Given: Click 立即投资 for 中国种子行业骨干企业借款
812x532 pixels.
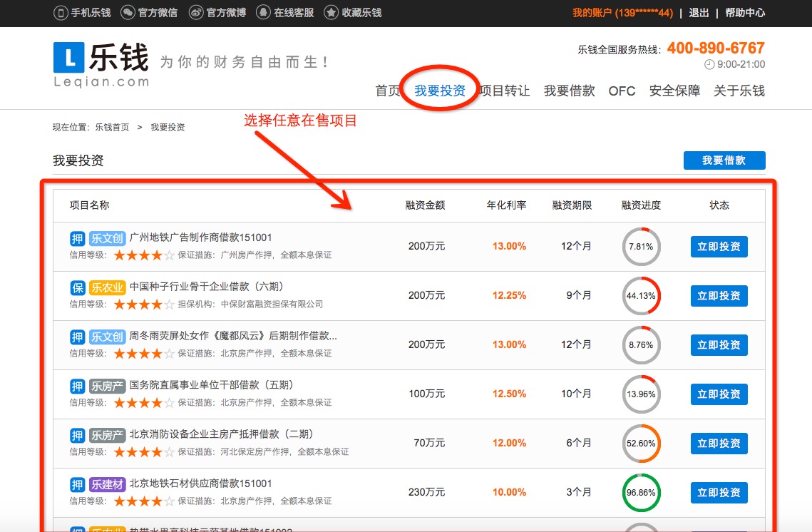Looking at the screenshot, I should click(719, 296).
